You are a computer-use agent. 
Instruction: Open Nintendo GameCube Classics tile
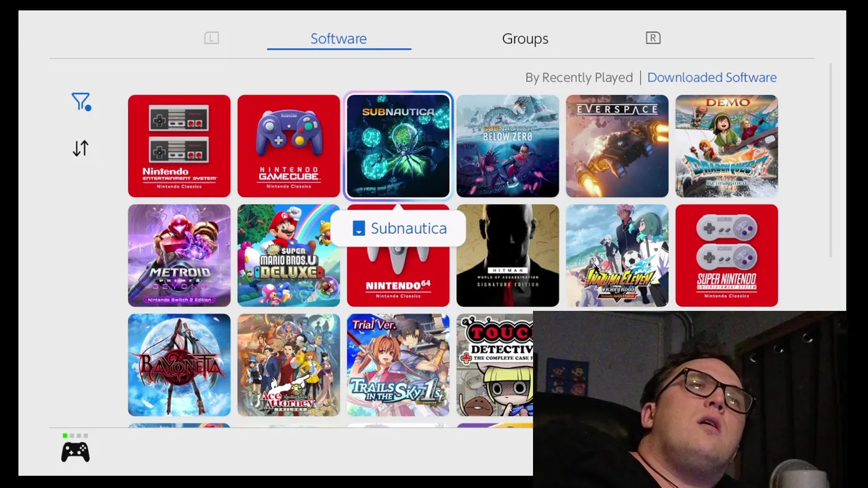289,146
